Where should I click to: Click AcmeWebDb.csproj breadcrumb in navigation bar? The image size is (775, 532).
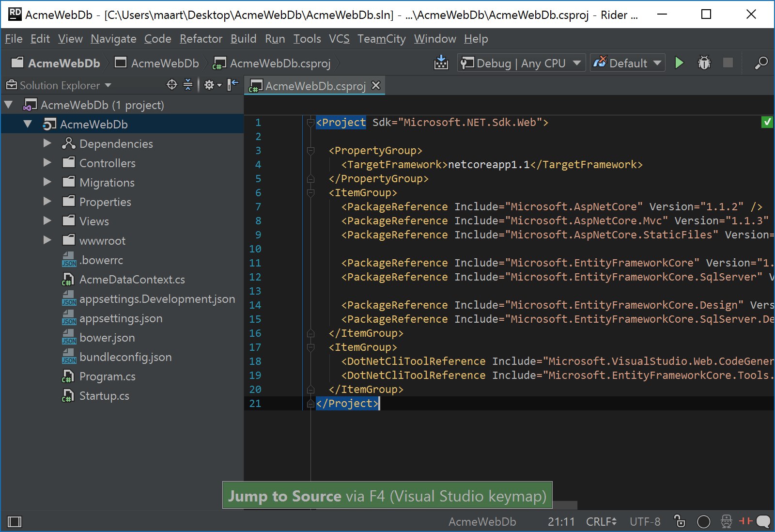pos(272,63)
